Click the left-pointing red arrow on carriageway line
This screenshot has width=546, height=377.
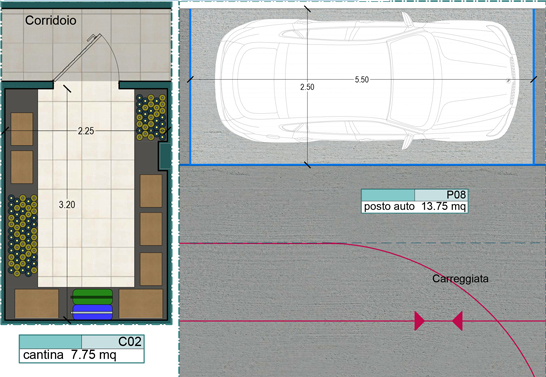coord(457,321)
